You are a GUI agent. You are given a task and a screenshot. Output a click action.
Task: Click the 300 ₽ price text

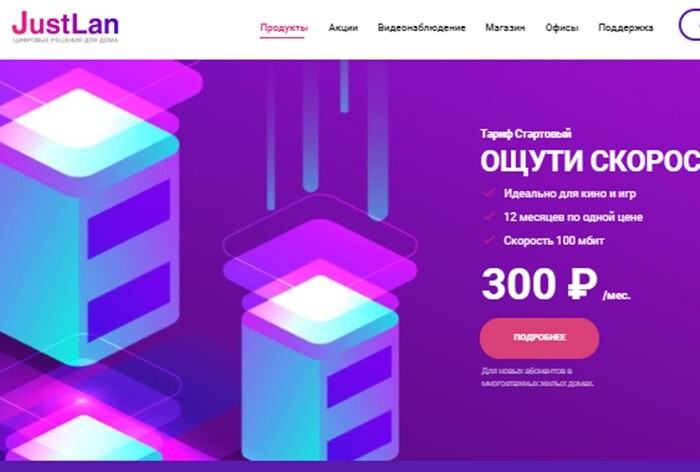(539, 284)
